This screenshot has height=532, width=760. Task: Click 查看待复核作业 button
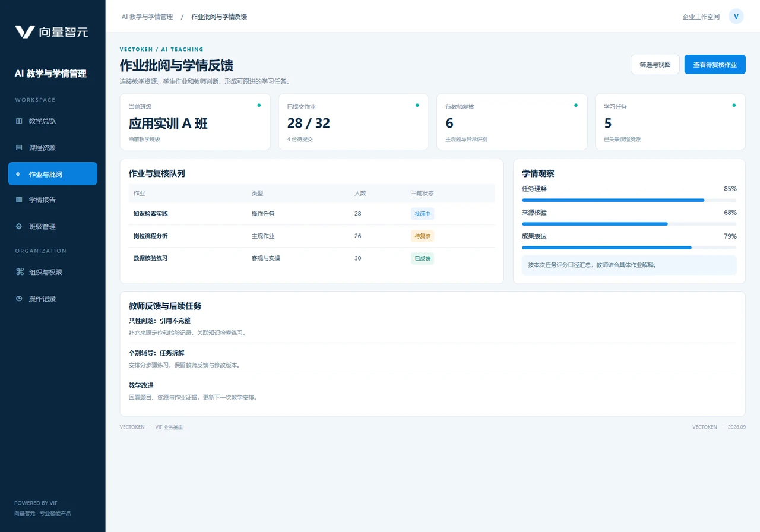(715, 64)
